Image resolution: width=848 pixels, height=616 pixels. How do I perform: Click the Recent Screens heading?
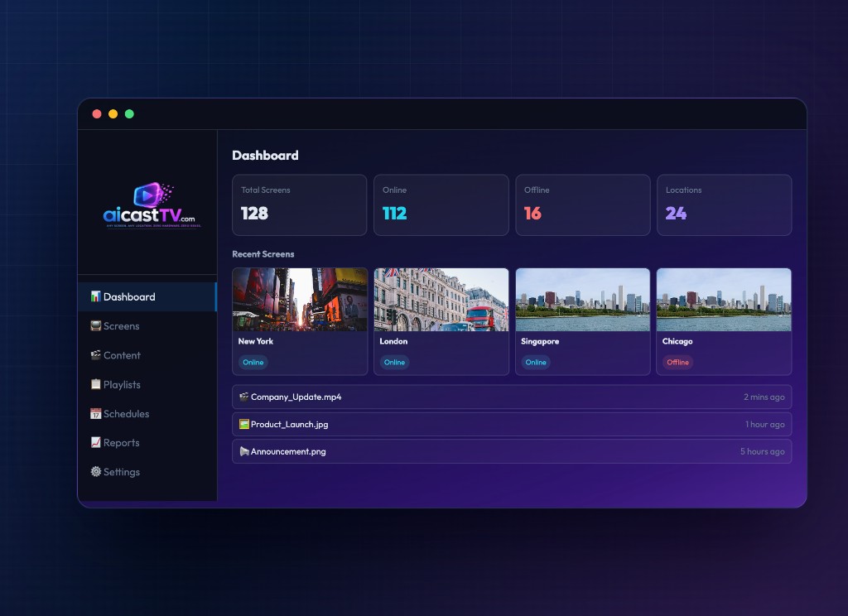click(x=263, y=254)
